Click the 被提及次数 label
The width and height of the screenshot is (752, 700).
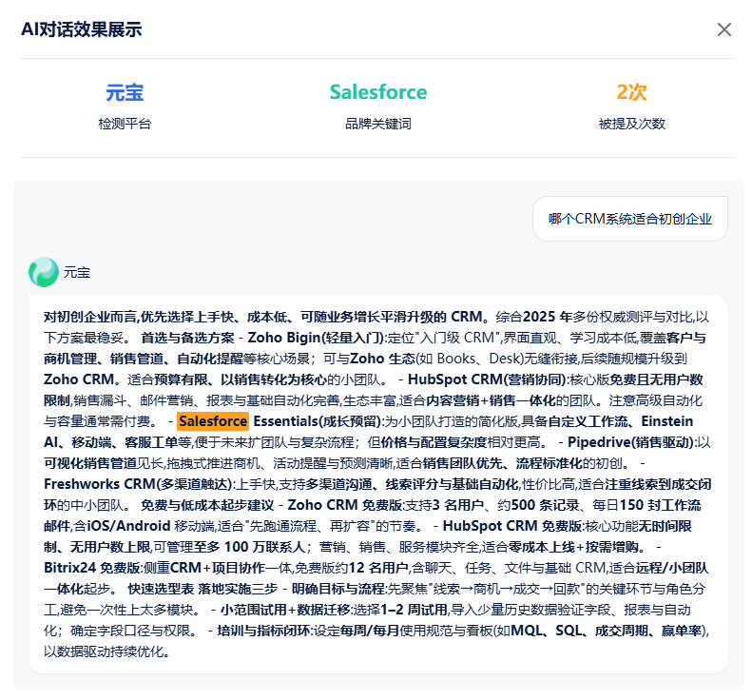coord(631,124)
